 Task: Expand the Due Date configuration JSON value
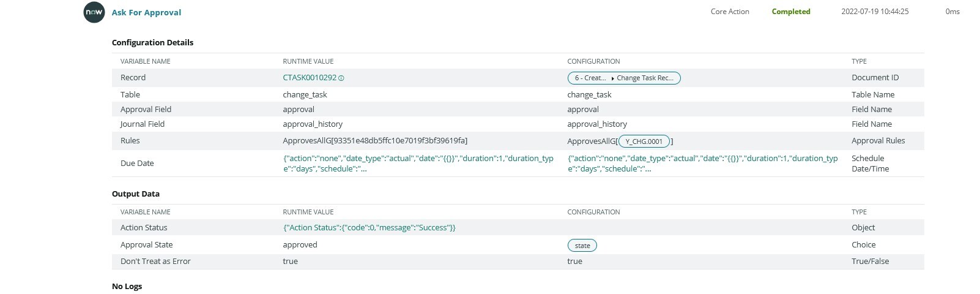tap(703, 164)
